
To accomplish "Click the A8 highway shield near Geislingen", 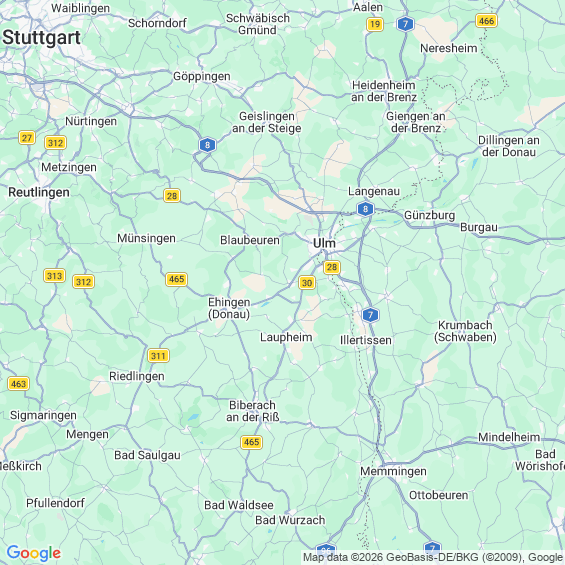I will coord(207,145).
